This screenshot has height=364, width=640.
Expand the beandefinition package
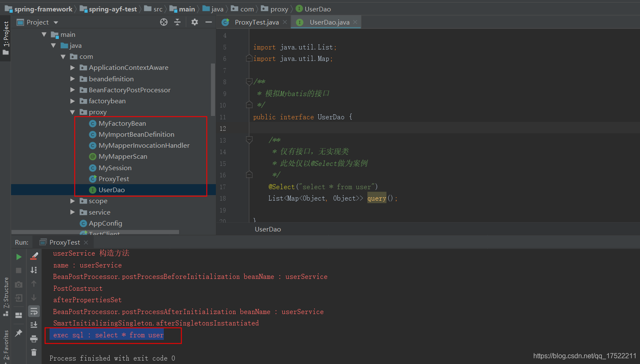pyautogui.click(x=72, y=79)
